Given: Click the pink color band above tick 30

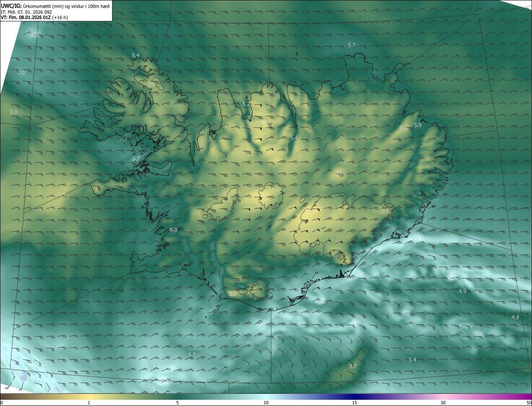Looking at the screenshot, I should coord(443,396).
